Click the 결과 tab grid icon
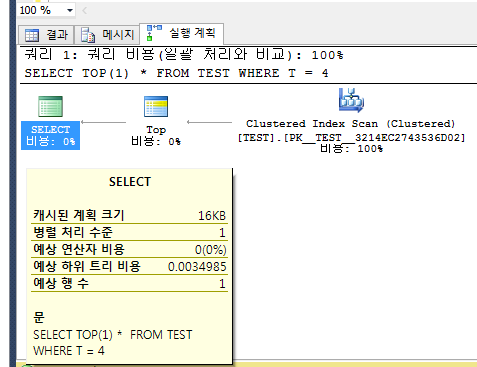 coord(32,35)
